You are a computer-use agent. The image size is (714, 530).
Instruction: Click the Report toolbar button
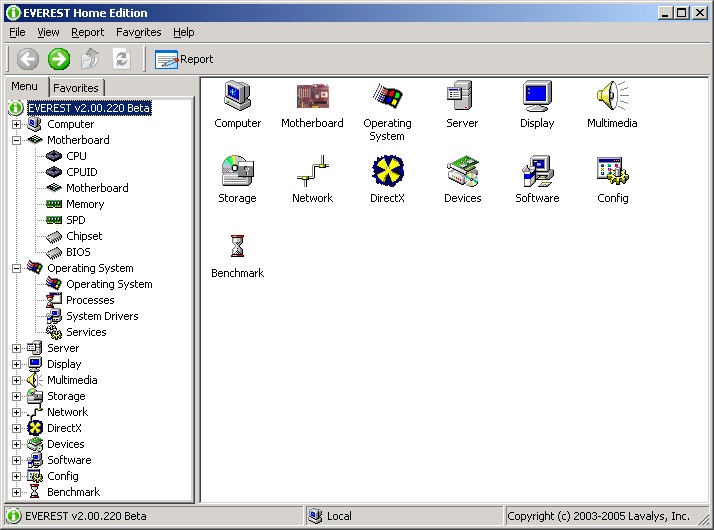tap(184, 59)
